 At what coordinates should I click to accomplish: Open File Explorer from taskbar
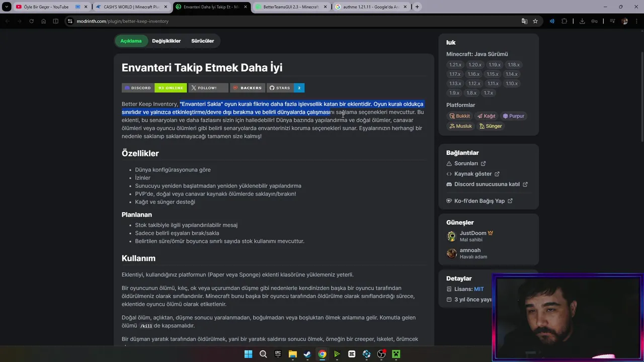[x=293, y=354]
